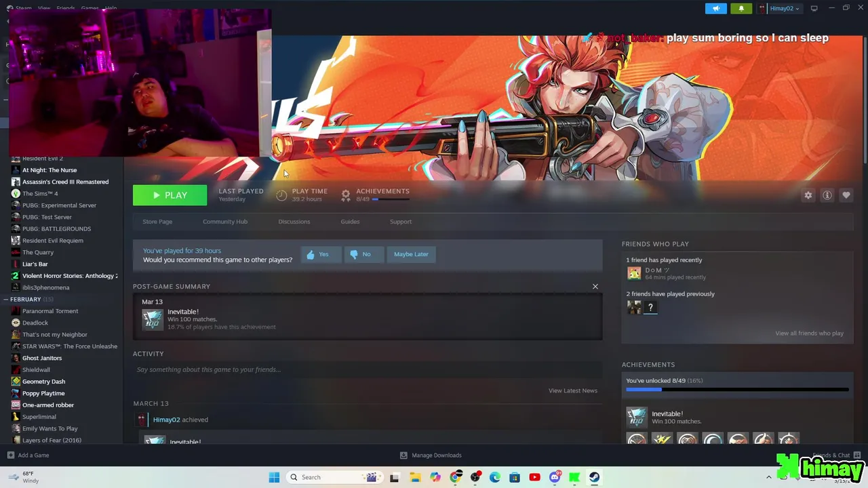Click Add a Game

[28, 455]
